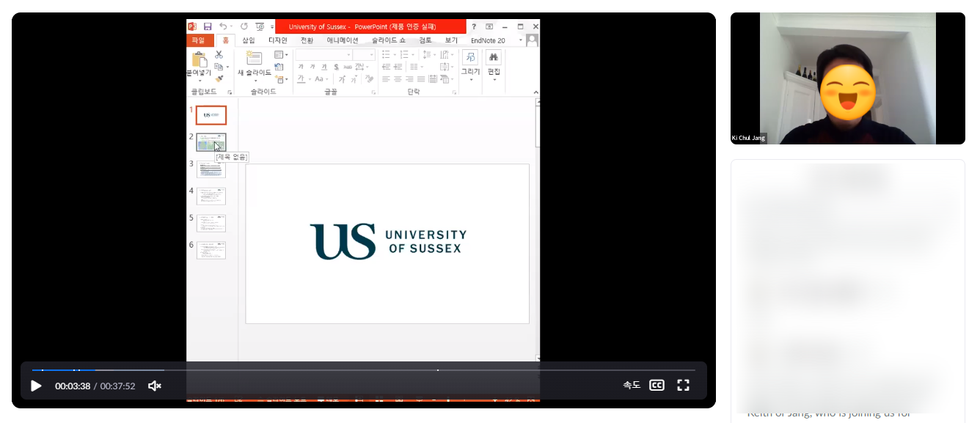Open the 전환 (Transitions) tab

[307, 40]
